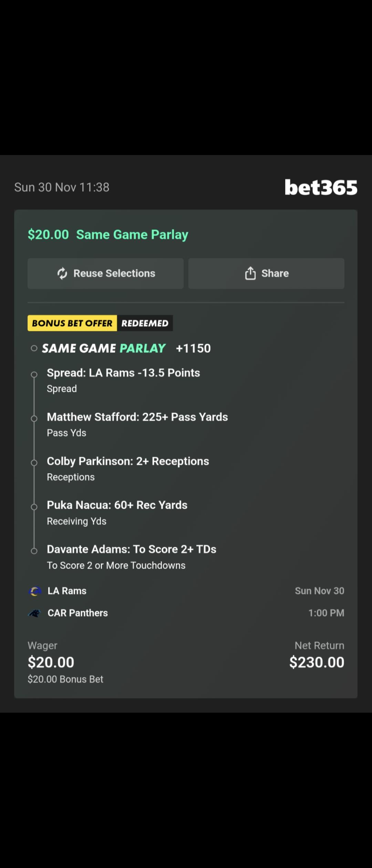
Task: Tap the $20.00 Wager amount
Action: pos(51,662)
